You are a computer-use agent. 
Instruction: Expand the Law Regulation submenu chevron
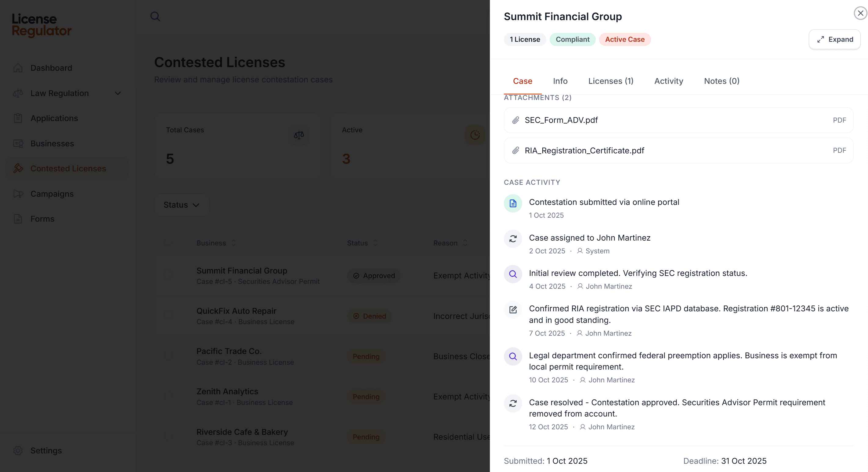(118, 93)
